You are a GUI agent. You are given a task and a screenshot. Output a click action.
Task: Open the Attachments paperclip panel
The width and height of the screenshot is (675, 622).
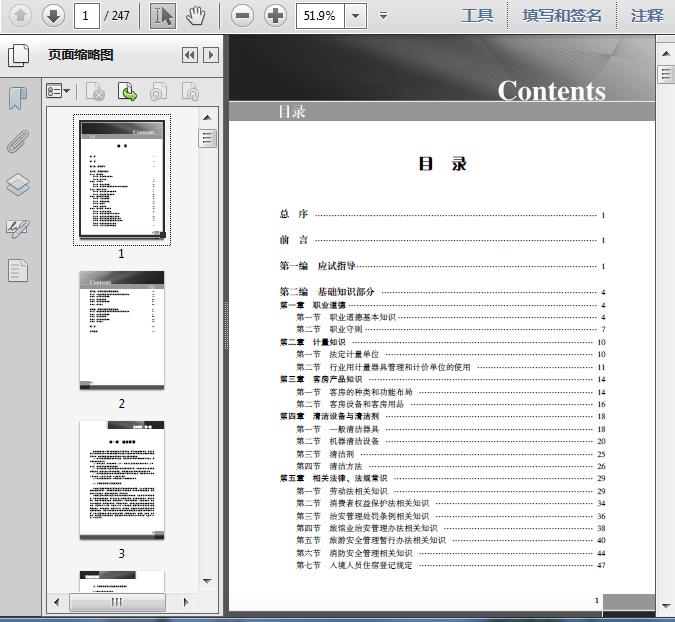pos(18,142)
